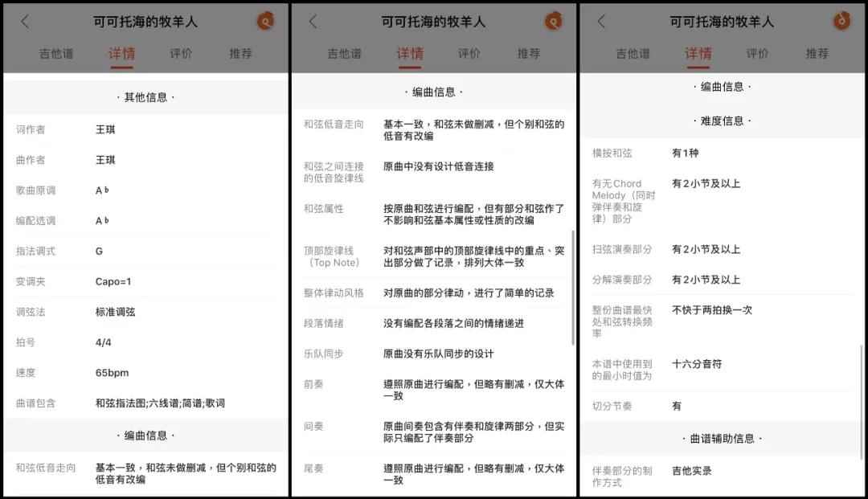
Task: Tap the orange app badge in the left panel
Action: pos(265,22)
